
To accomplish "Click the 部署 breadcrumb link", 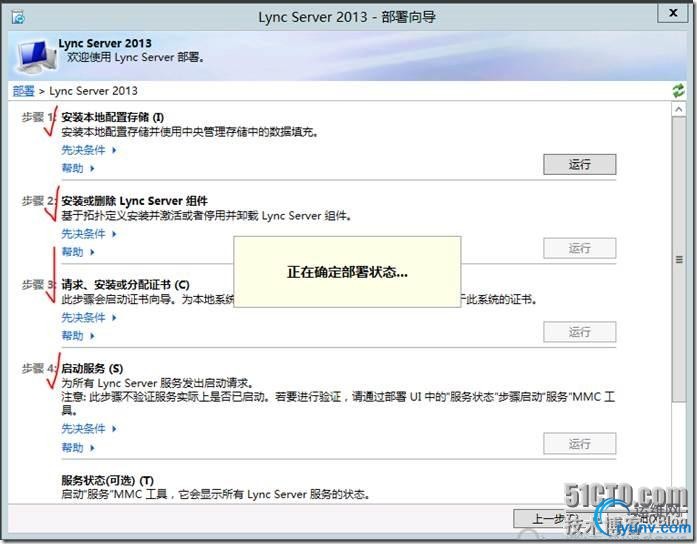I will point(24,91).
